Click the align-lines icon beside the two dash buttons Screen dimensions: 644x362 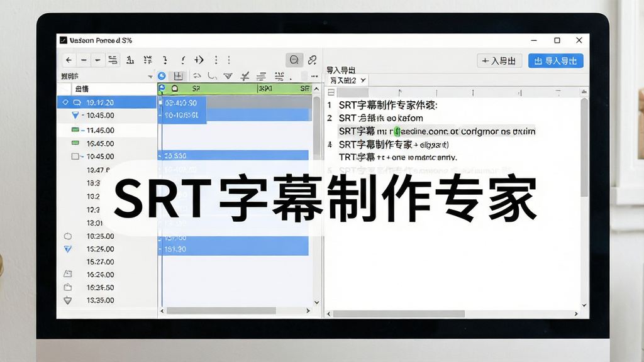click(x=113, y=60)
